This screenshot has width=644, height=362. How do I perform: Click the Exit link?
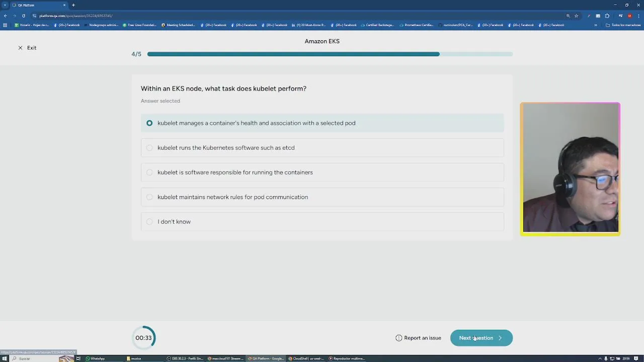[27, 48]
